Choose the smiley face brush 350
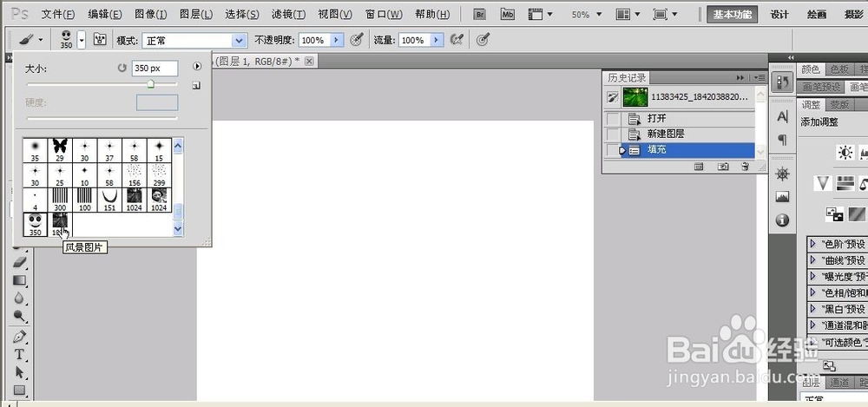The image size is (868, 407). tap(36, 224)
